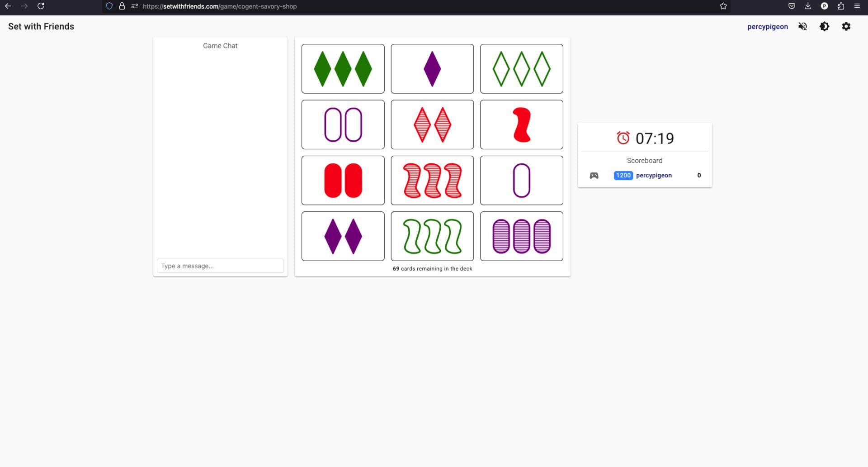The height and width of the screenshot is (467, 868).
Task: Click the Set with Friends home title
Action: click(41, 26)
